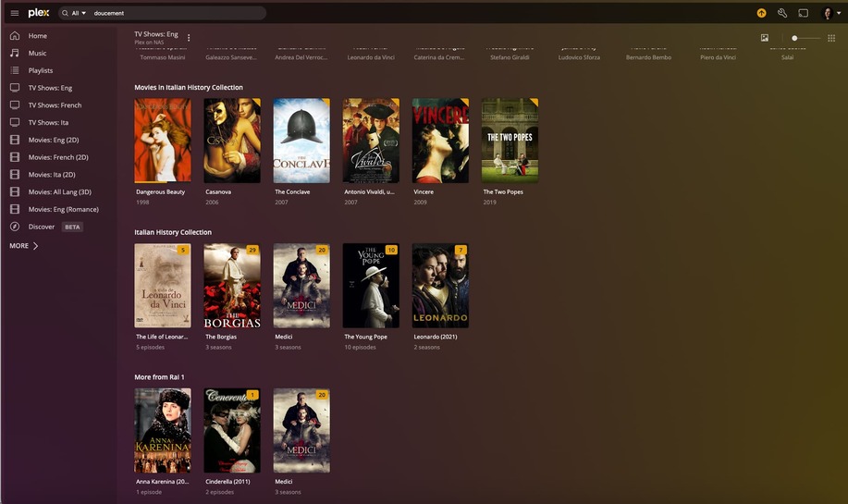Click the Music note icon in sidebar
Screen dimensions: 848x504
point(15,53)
